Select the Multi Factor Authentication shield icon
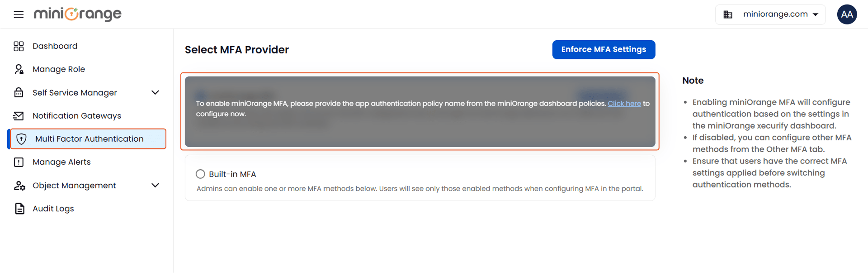The height and width of the screenshot is (273, 868). [21, 139]
